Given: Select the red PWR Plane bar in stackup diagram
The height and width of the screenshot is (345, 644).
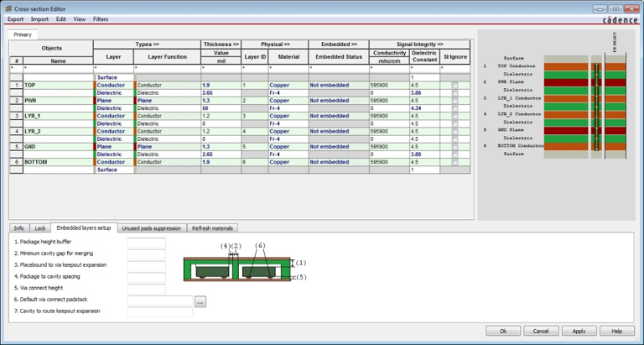Looking at the screenshot, I should coord(566,82).
